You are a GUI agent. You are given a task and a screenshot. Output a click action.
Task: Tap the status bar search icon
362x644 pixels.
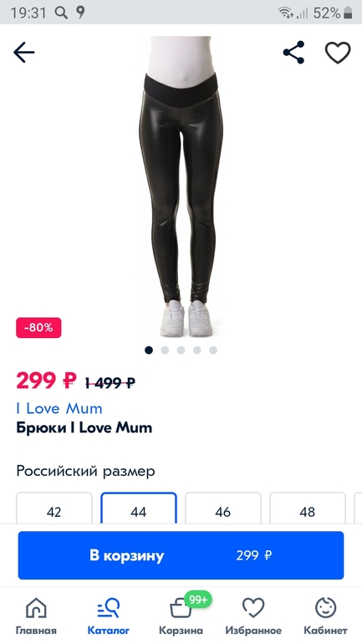61,13
